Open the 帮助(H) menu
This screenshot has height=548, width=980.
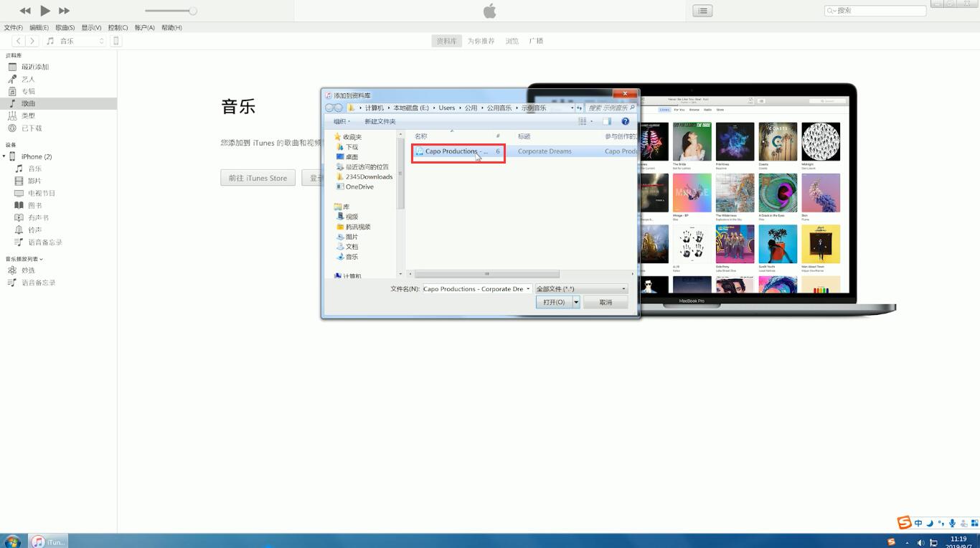171,27
